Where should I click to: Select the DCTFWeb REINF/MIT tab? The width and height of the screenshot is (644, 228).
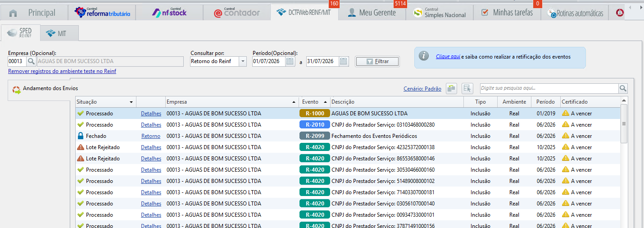304,13
